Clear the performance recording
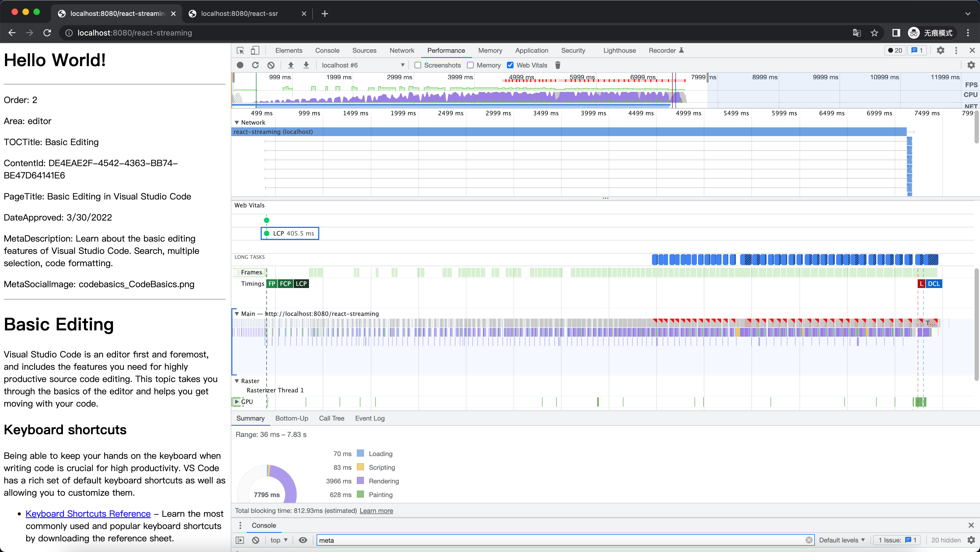 point(271,65)
